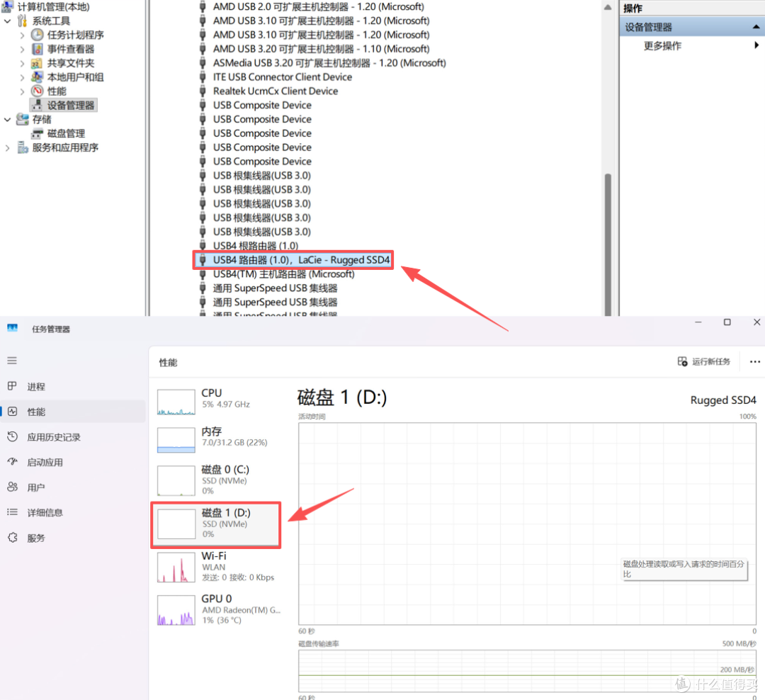
Task: Click the Task Manager app icon in title bar
Action: [12, 329]
